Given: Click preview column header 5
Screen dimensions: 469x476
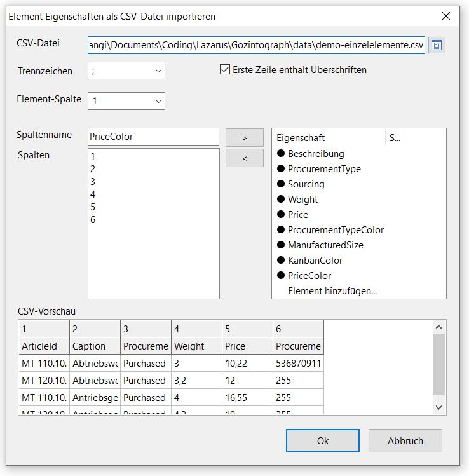Looking at the screenshot, I should click(x=247, y=329).
